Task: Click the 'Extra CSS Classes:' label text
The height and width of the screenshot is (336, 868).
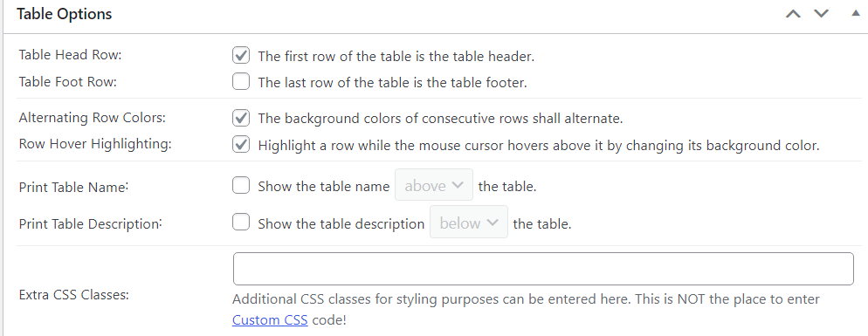Action: pos(73,294)
